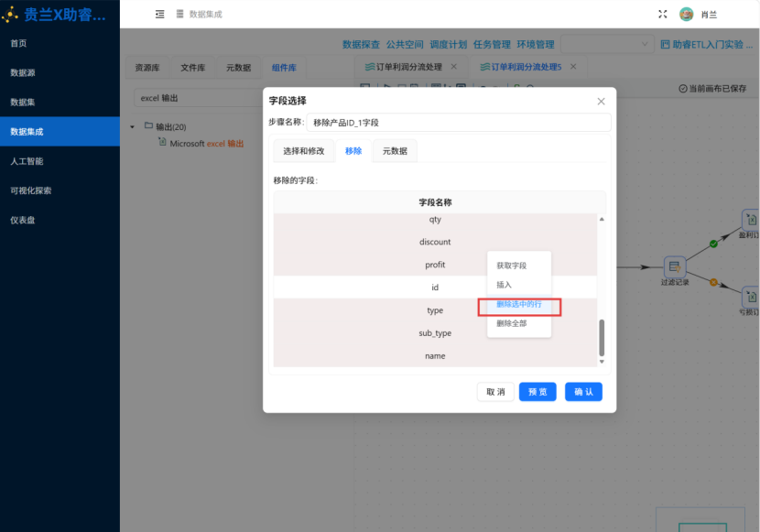760x532 pixels.
Task: Open the 助睿ETL入门实验 link
Action: point(712,45)
